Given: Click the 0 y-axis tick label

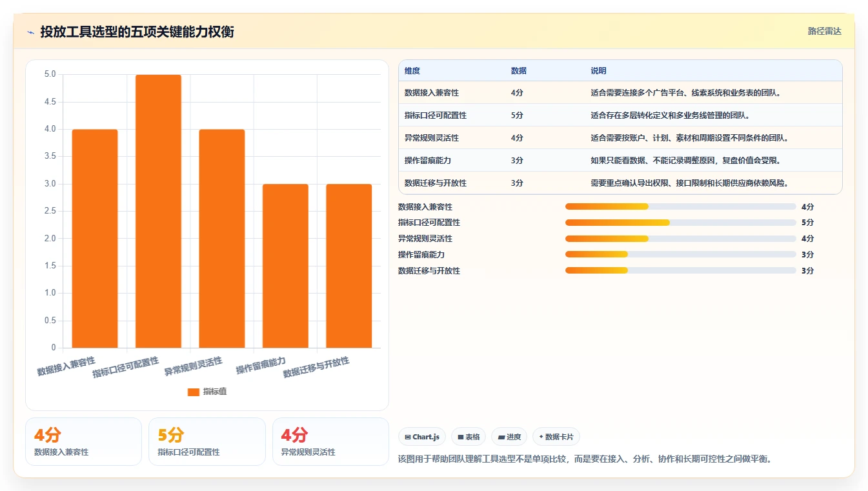Looking at the screenshot, I should [54, 348].
